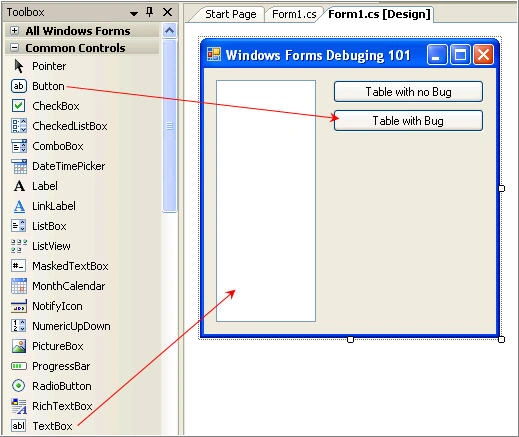Select the MonthCalendar label in Toolbox
The width and height of the screenshot is (519, 437).
(69, 286)
